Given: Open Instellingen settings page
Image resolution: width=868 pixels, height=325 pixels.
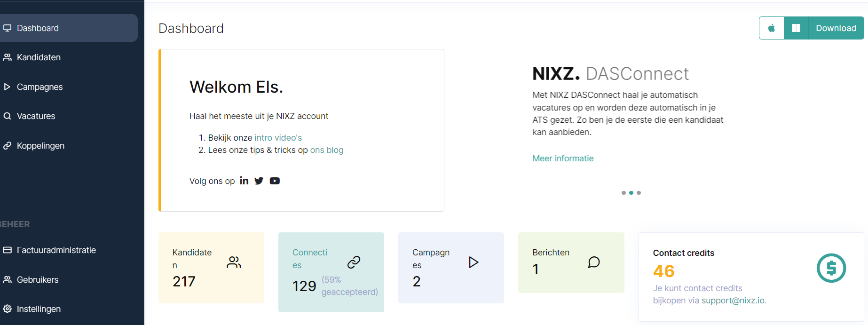Looking at the screenshot, I should point(39,309).
